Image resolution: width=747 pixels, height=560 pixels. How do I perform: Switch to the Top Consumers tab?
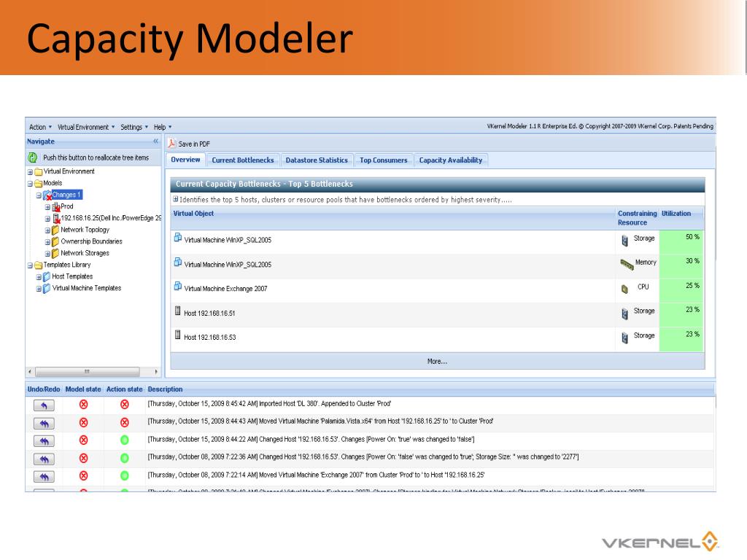(384, 160)
